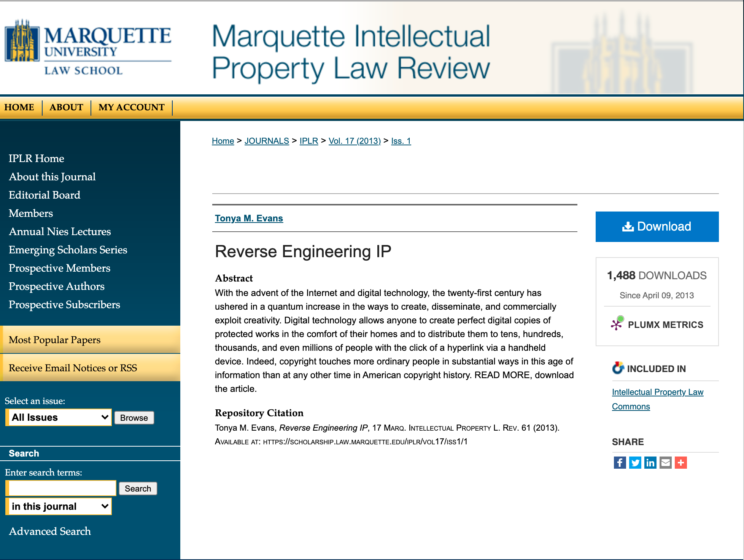Share article via LinkedIn icon
This screenshot has height=560, width=744.
point(650,463)
